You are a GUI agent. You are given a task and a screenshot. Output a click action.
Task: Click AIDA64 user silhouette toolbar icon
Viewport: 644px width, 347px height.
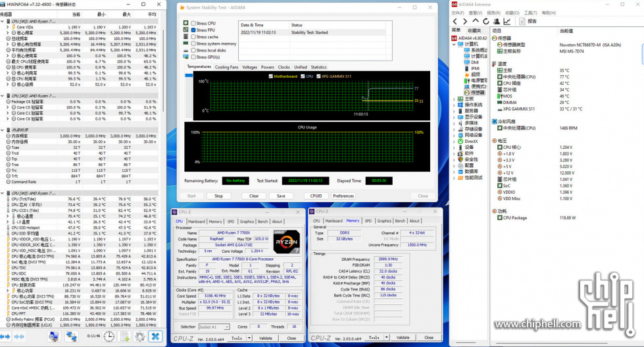tap(497, 21)
